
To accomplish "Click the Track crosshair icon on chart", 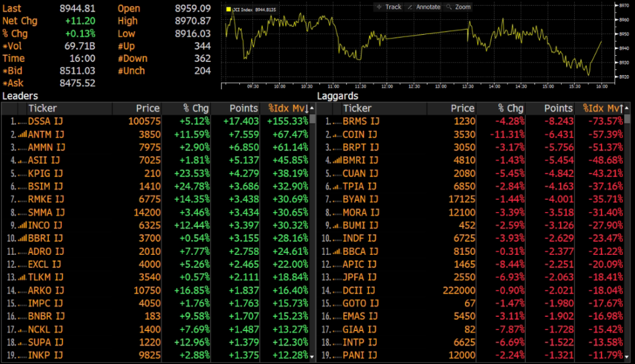I will click(x=379, y=7).
